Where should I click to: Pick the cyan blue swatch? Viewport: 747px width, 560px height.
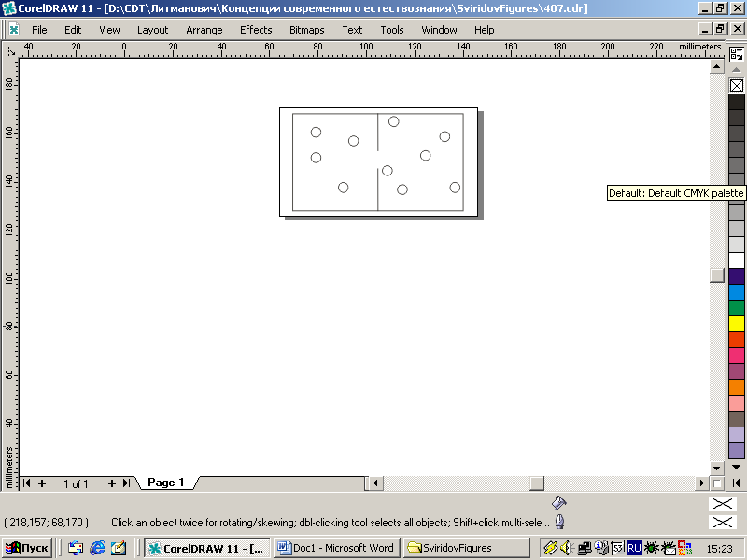(x=737, y=291)
